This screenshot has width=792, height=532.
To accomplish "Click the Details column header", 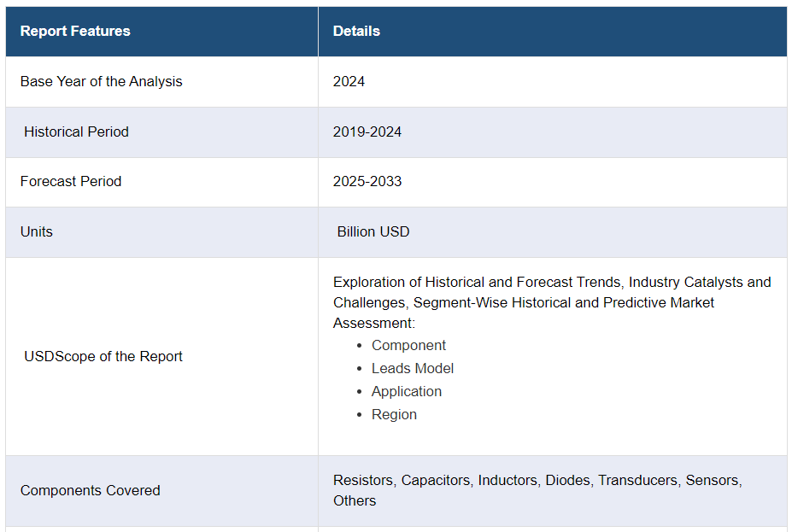I will tap(356, 31).
